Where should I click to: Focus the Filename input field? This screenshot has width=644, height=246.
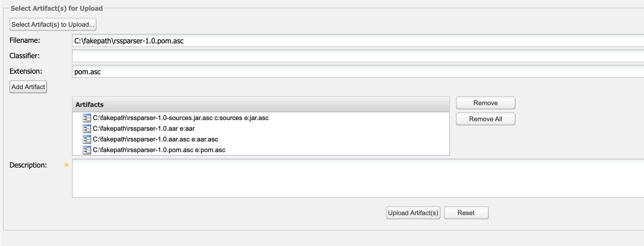[358, 40]
